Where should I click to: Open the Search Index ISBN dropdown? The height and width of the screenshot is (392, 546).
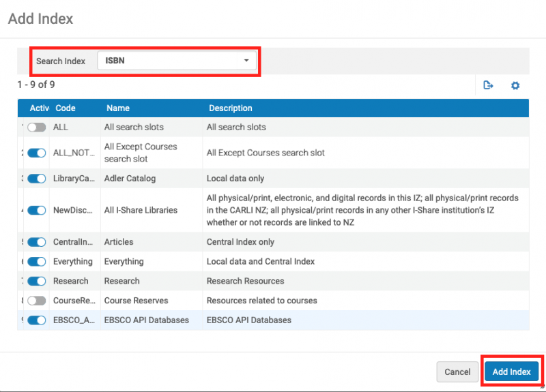click(177, 61)
